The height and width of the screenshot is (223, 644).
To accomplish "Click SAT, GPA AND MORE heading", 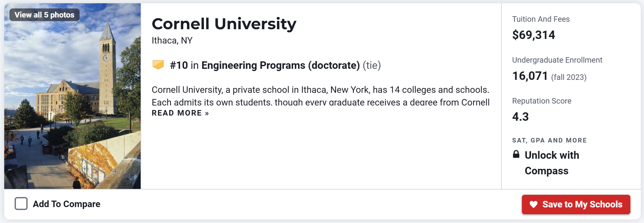I will coord(549,140).
